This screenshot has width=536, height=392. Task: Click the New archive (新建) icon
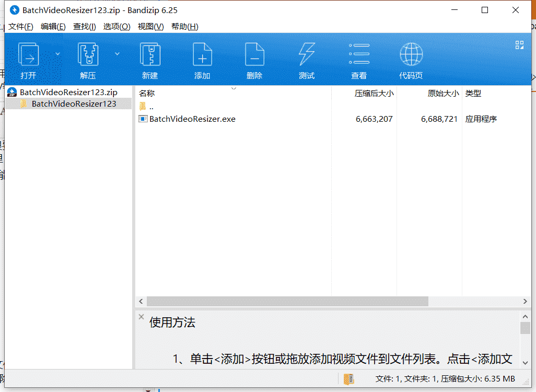150,54
